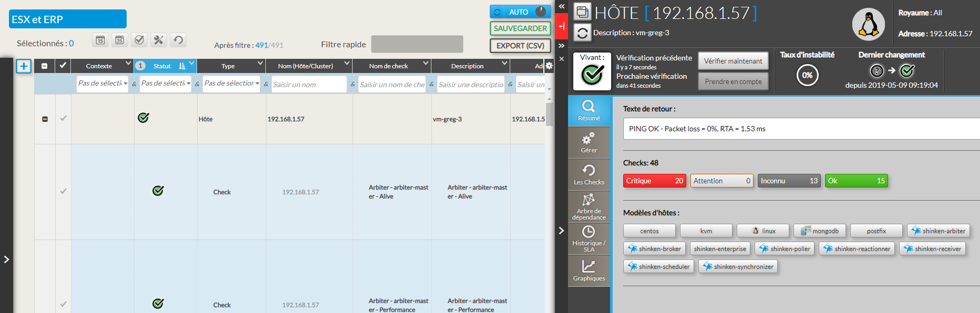Expand the Contexte column header arrow

pyautogui.click(x=128, y=64)
